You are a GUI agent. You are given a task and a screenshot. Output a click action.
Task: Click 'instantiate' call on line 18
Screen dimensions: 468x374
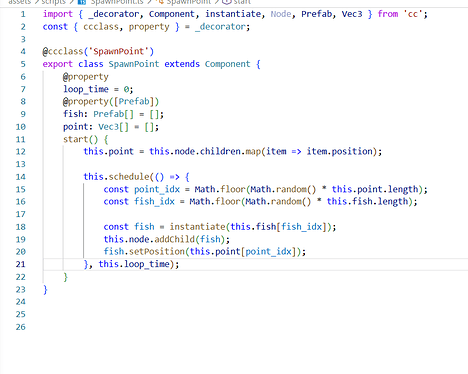(197, 227)
